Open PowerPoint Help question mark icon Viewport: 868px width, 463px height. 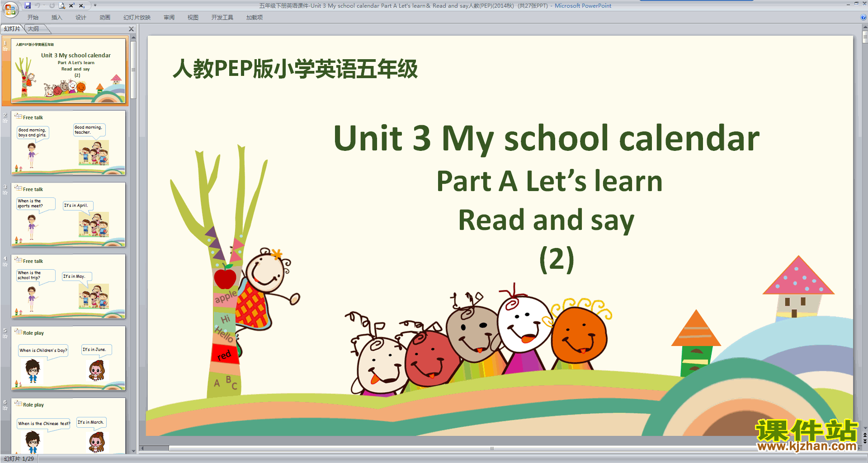tap(863, 18)
